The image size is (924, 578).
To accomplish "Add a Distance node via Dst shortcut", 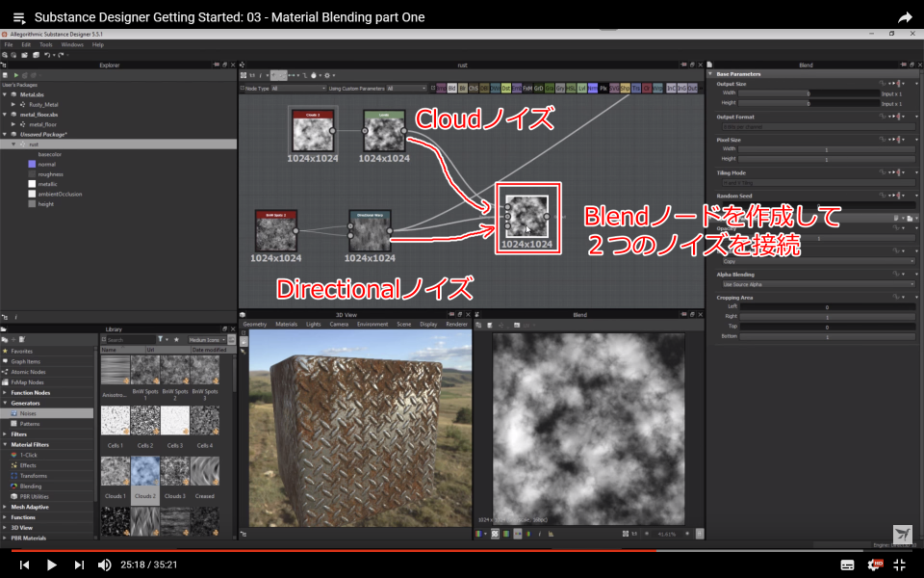I will point(505,89).
